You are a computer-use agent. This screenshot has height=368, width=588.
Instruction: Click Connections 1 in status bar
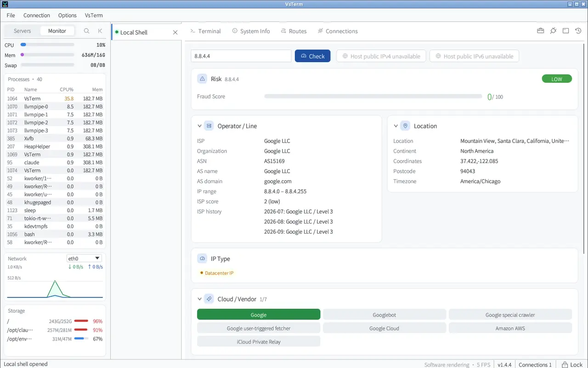[535, 364]
